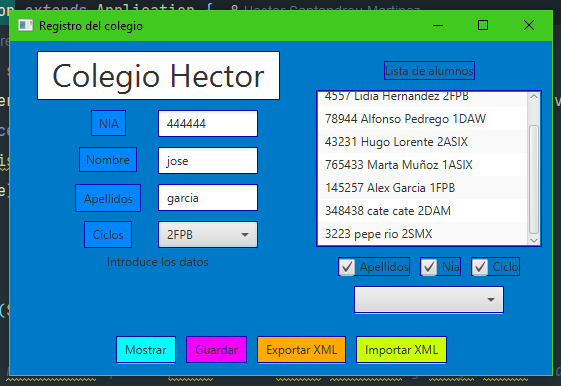The width and height of the screenshot is (561, 386).
Task: Close the Registro del colegio window
Action: 529,25
